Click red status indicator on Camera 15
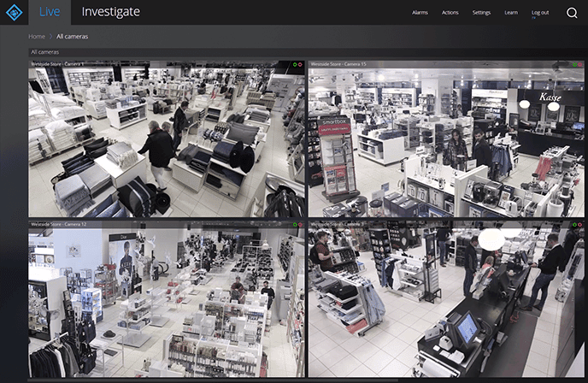 pos(581,65)
